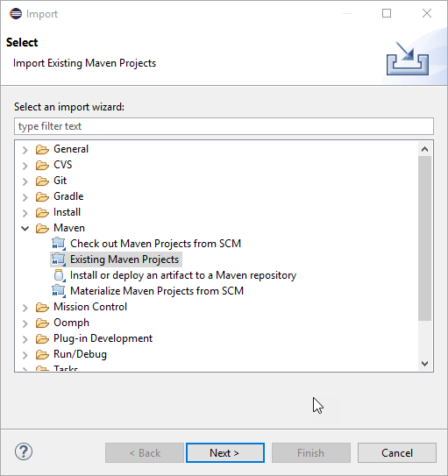
Task: Click the Gradle folder icon
Action: click(42, 196)
